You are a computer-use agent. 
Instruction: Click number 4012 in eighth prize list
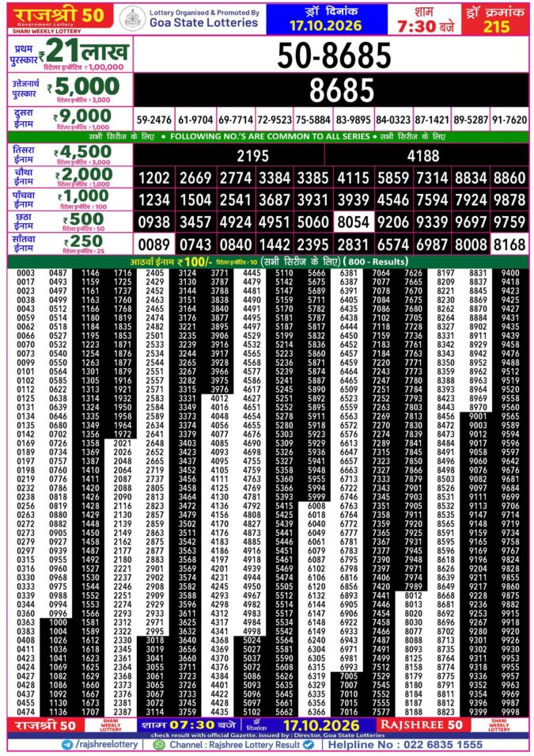pos(219,398)
